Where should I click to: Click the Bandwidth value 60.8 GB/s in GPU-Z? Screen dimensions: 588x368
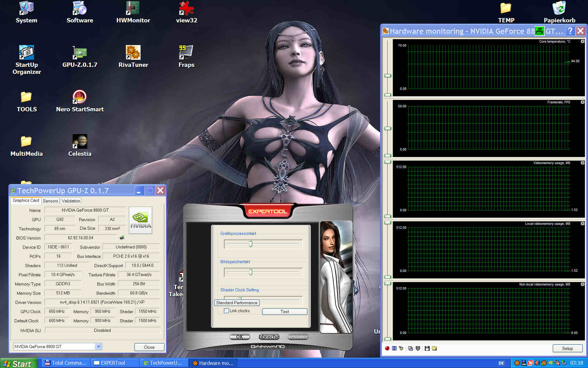point(139,293)
